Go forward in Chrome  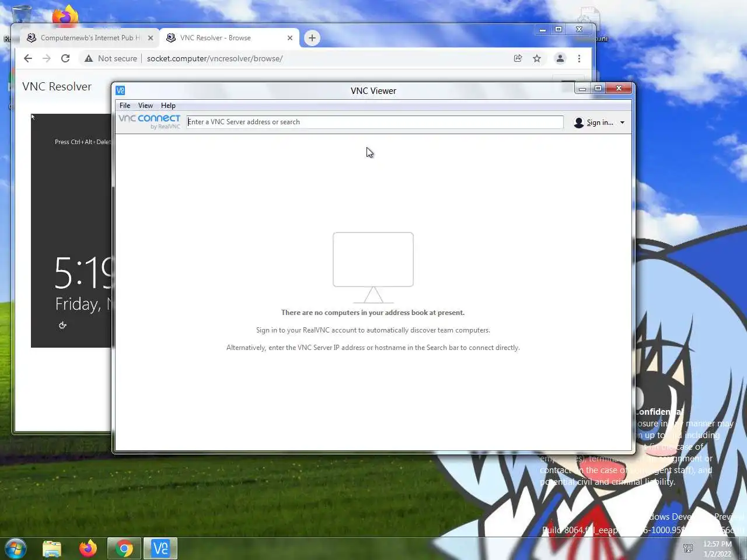click(x=47, y=58)
